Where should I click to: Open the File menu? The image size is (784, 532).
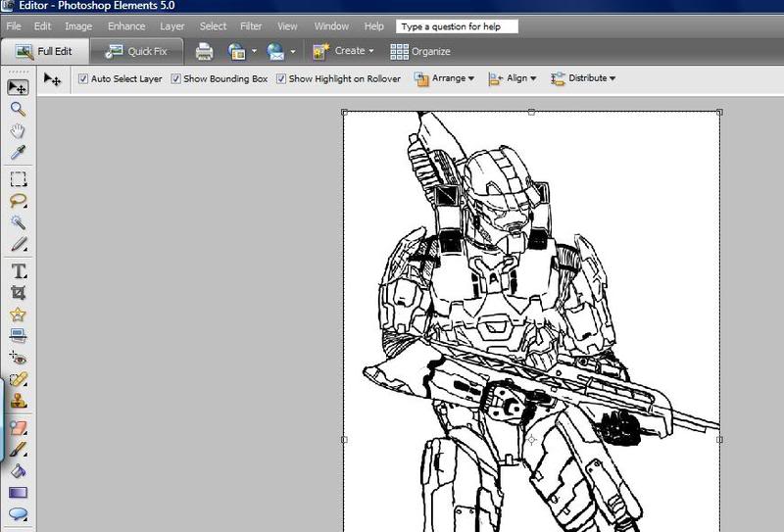[14, 26]
